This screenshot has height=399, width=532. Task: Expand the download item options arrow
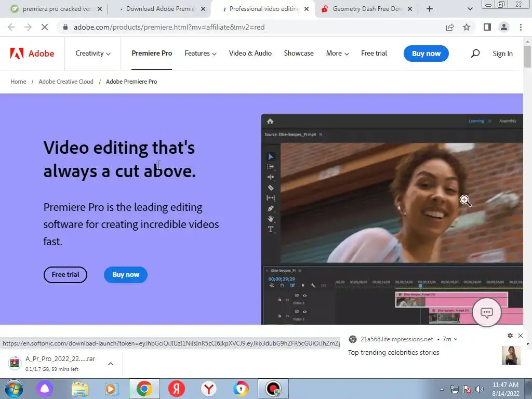coord(110,364)
